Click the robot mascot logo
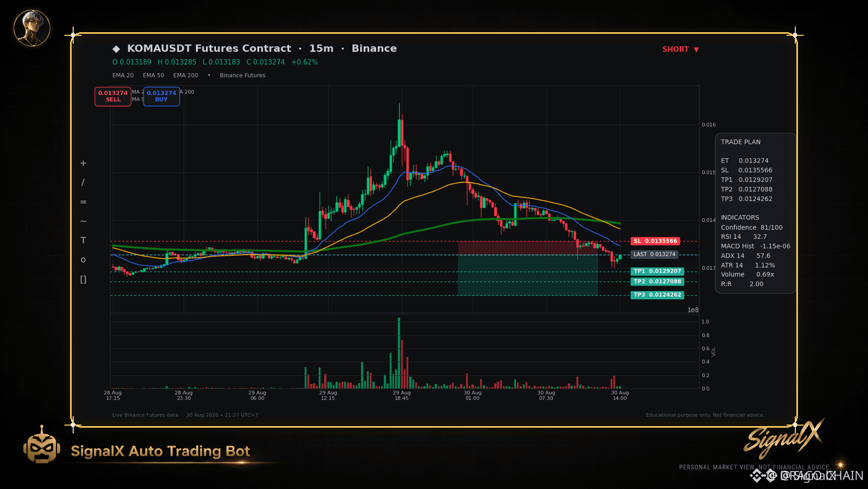 coord(42,445)
